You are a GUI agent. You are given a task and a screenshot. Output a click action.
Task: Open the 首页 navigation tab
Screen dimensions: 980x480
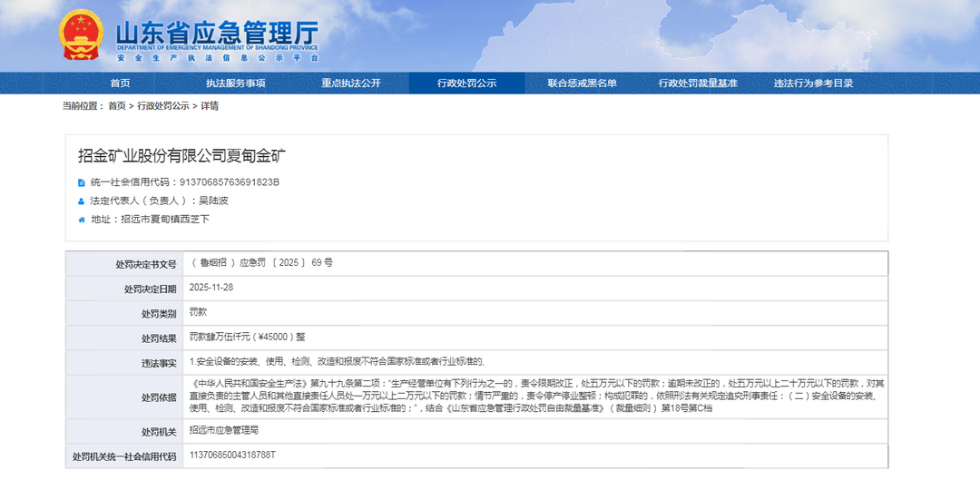120,83
